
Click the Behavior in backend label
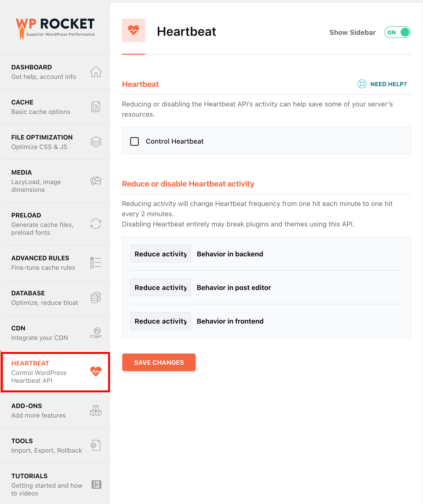pos(230,254)
